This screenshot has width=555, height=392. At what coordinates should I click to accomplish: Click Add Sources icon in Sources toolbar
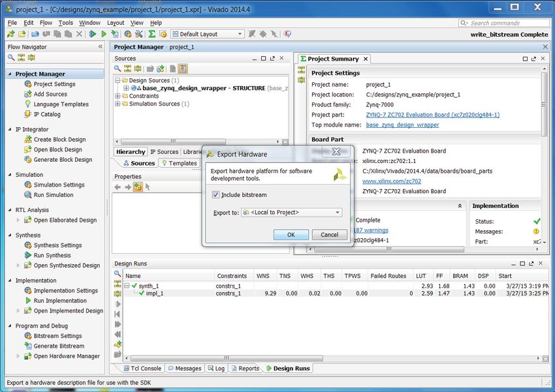(x=161, y=68)
